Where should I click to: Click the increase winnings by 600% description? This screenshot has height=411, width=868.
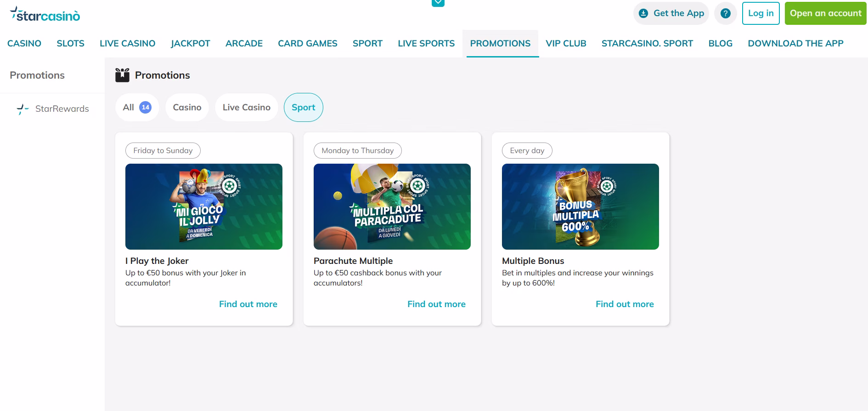(578, 278)
